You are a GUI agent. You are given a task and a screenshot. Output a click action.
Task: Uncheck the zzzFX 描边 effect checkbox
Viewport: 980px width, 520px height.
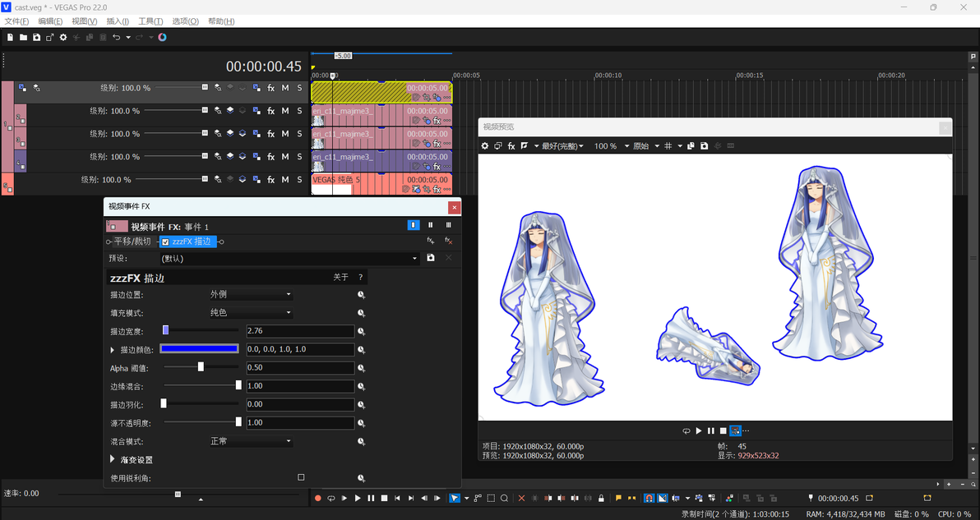coord(165,242)
